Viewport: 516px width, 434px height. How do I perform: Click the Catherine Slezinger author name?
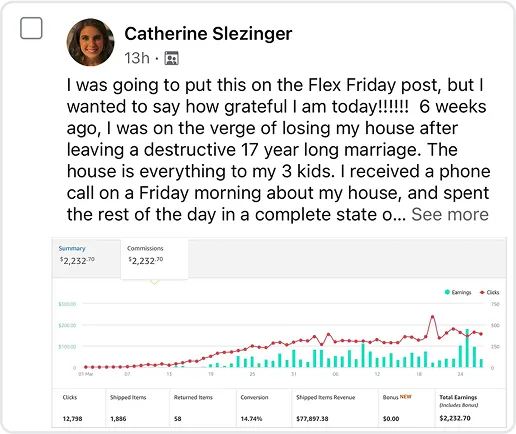[208, 34]
